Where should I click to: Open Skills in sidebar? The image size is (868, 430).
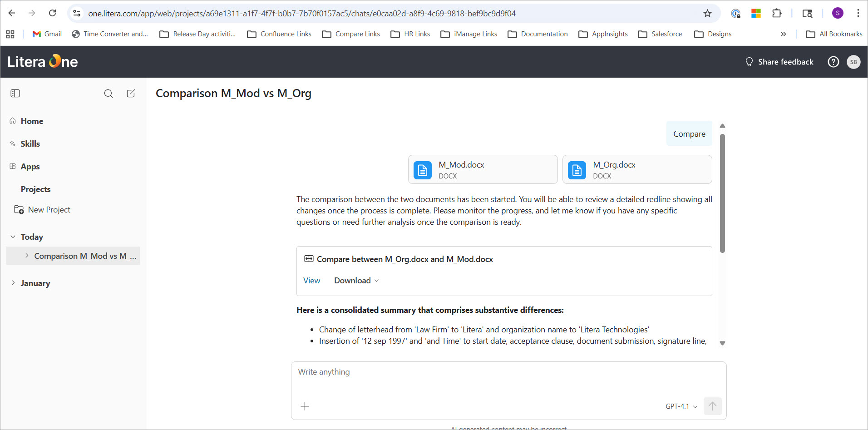(30, 143)
